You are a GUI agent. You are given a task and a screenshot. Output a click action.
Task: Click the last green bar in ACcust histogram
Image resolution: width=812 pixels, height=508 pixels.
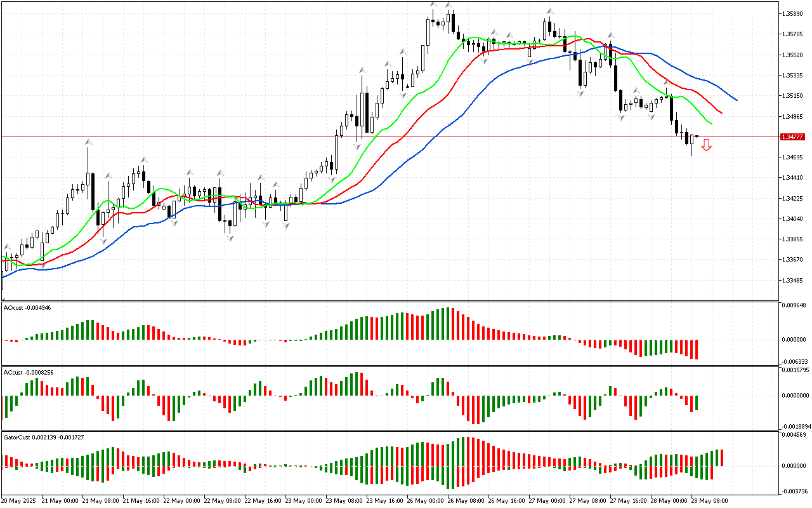pos(697,403)
